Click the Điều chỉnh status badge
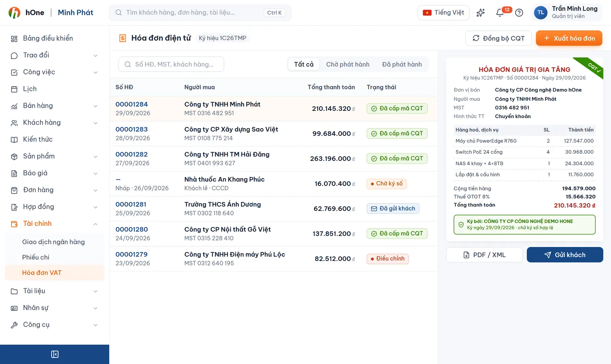Image resolution: width=611 pixels, height=364 pixels. (x=387, y=259)
